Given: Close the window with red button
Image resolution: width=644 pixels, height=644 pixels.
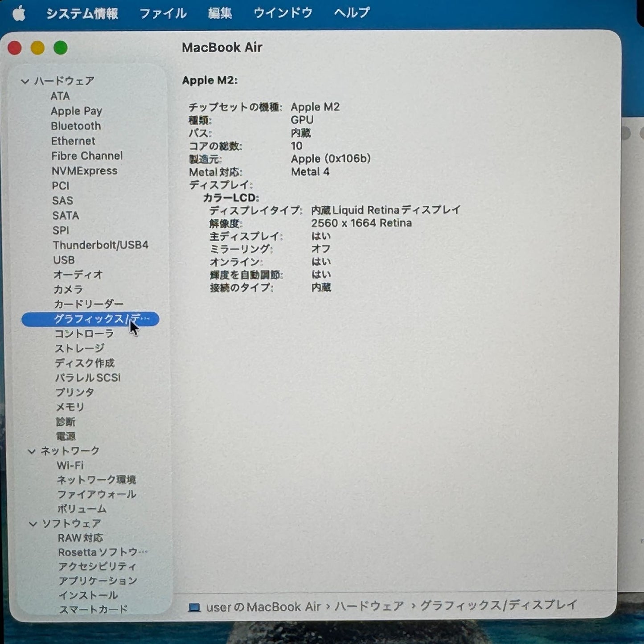Looking at the screenshot, I should tap(15, 48).
